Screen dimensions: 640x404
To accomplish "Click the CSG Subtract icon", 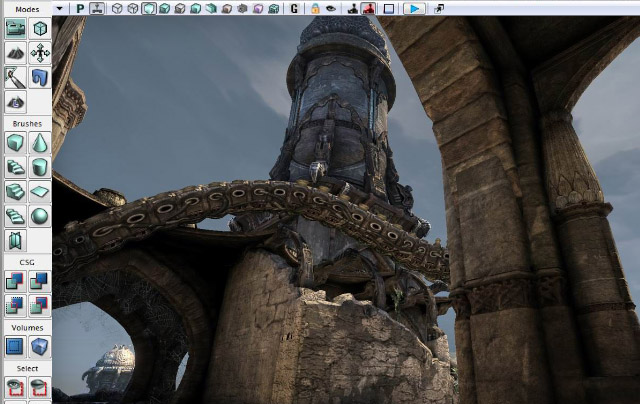I will [x=40, y=281].
